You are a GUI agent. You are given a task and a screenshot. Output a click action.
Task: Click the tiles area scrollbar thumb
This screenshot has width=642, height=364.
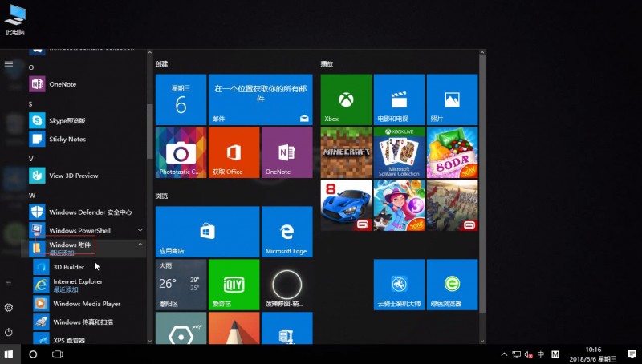pos(482,183)
